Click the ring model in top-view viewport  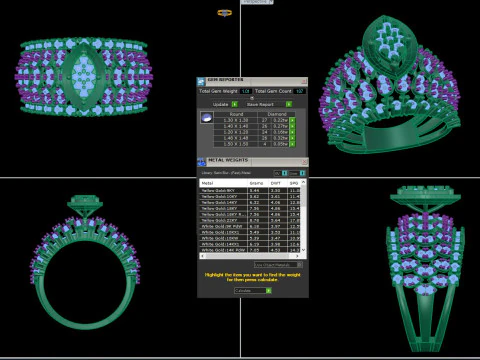[84, 77]
